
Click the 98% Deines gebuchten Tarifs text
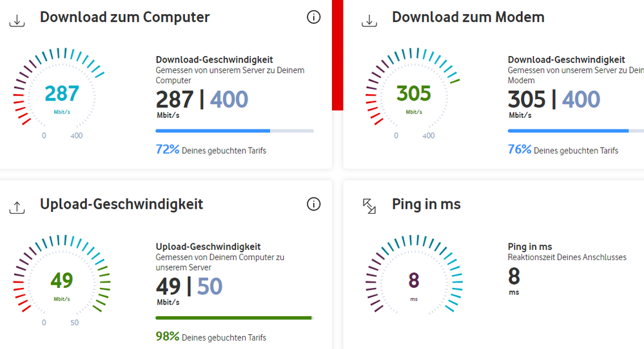(x=211, y=337)
